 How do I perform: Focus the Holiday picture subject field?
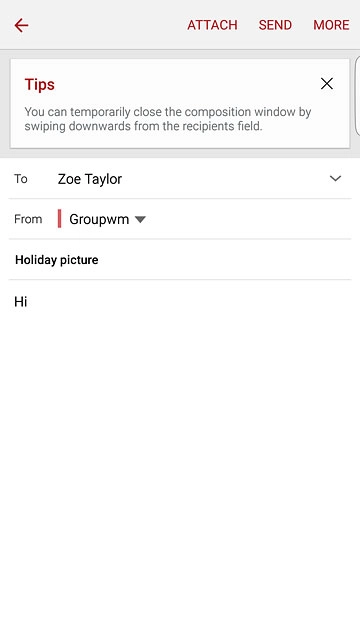point(180,260)
